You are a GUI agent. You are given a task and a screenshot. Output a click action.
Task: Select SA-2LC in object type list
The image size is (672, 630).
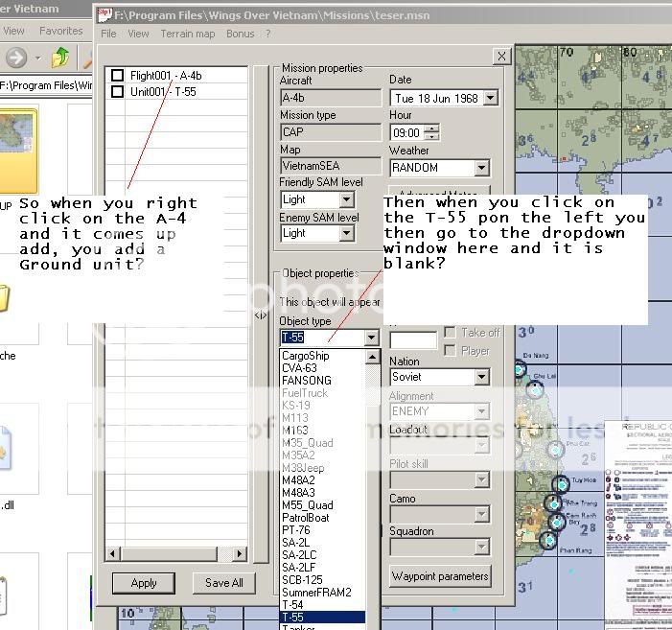[x=323, y=555]
